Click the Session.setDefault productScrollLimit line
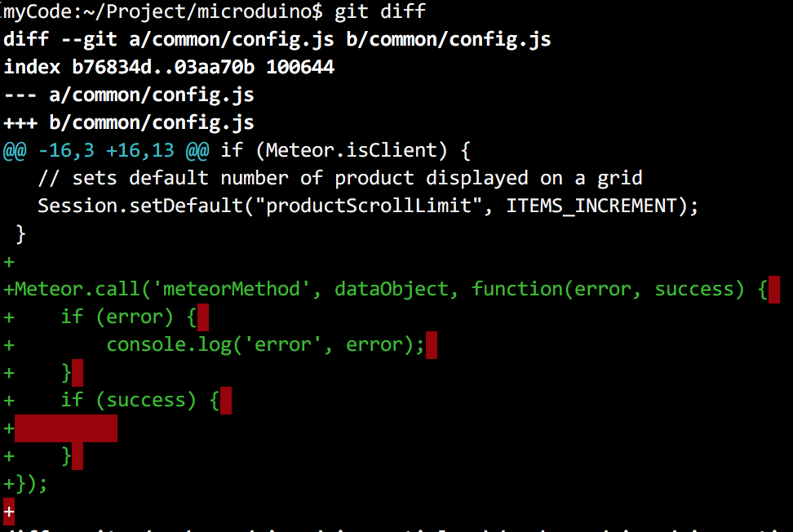Screen dimensions: 793x532 [368, 206]
